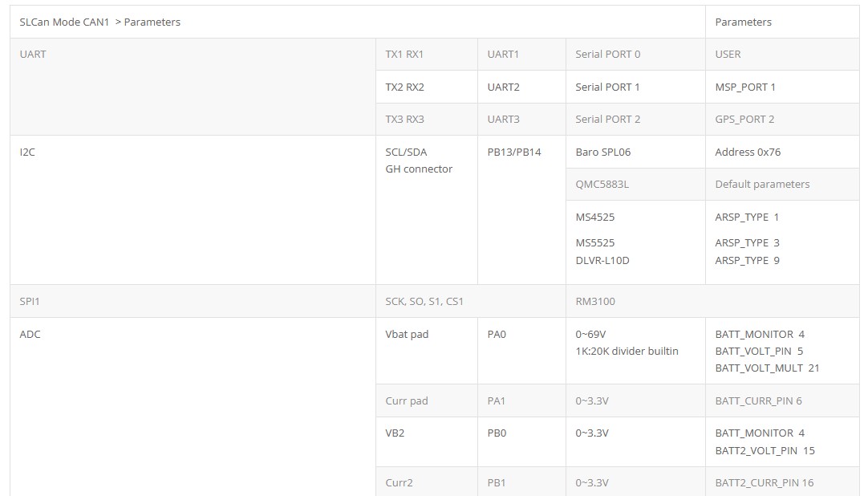This screenshot has height=496, width=868.
Task: Select the Address 0x76 text
Action: tap(748, 152)
